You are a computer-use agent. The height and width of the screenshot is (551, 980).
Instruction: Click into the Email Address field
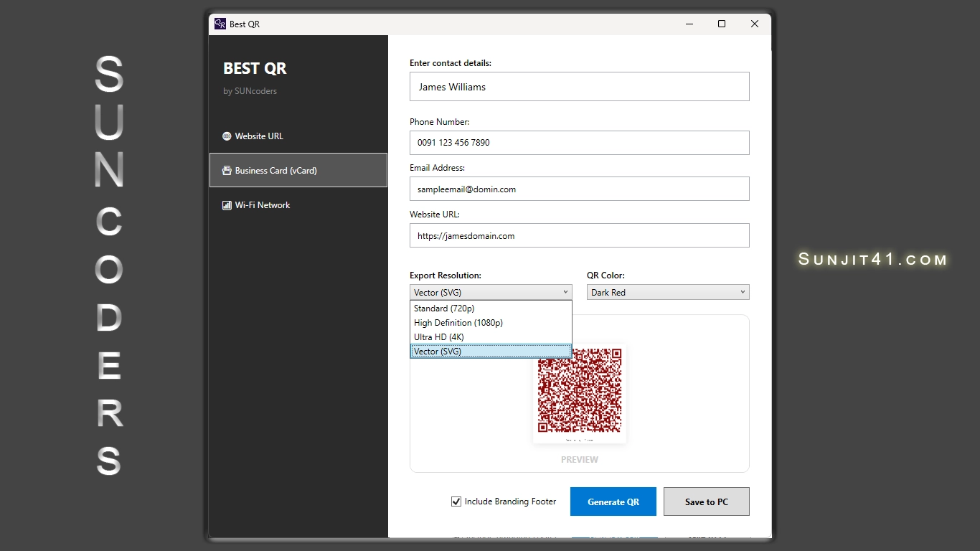(x=580, y=189)
